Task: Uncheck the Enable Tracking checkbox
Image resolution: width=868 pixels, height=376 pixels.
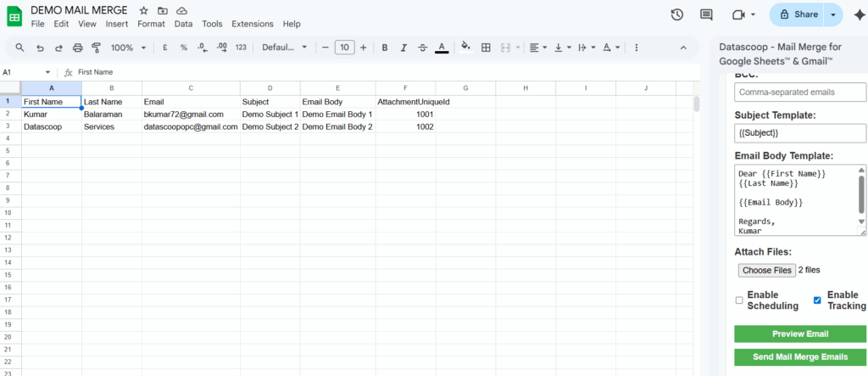Action: click(817, 300)
